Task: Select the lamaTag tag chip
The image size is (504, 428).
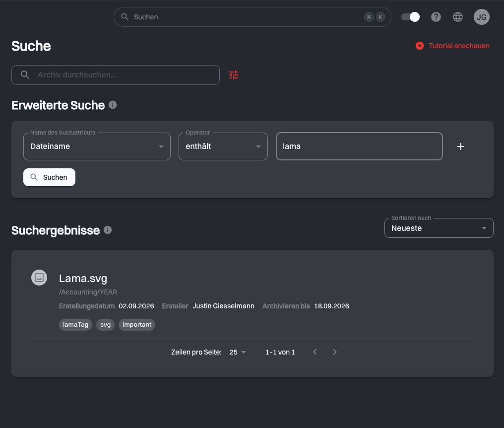Action: coord(75,324)
